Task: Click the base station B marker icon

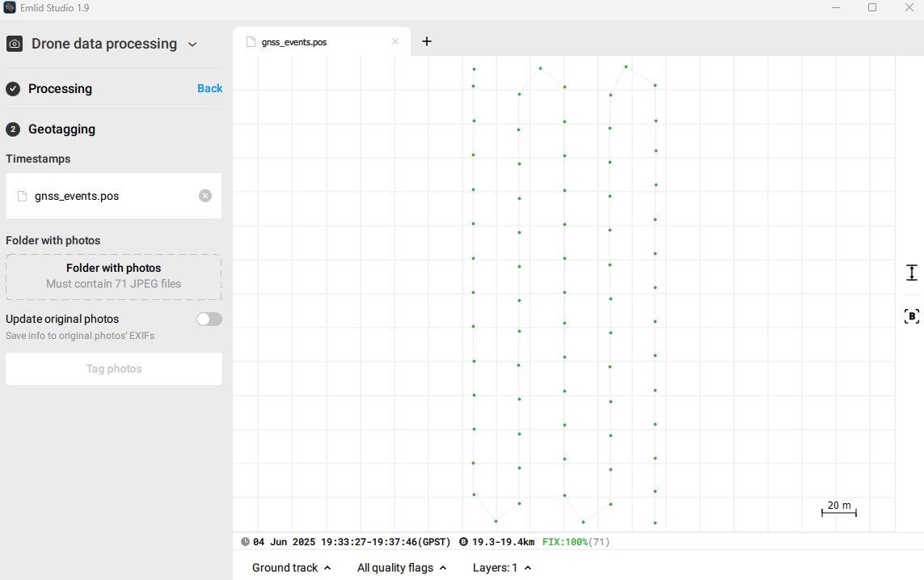Action: click(911, 316)
